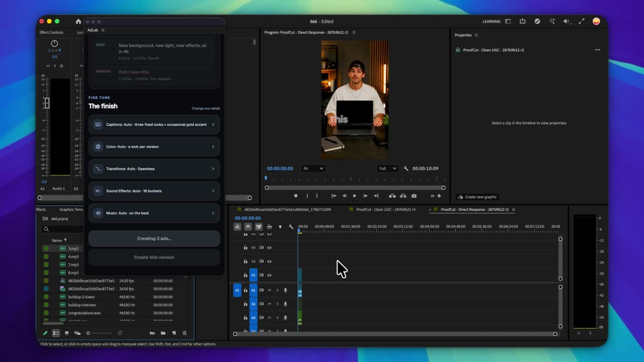The height and width of the screenshot is (362, 644).
Task: Toggle Snap magnet in timeline
Action: point(248,227)
